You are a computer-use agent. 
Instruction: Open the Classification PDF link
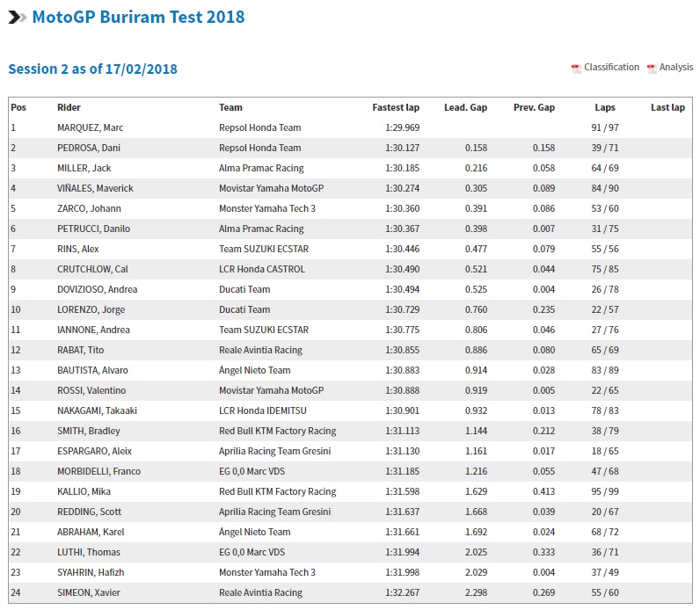coord(611,68)
